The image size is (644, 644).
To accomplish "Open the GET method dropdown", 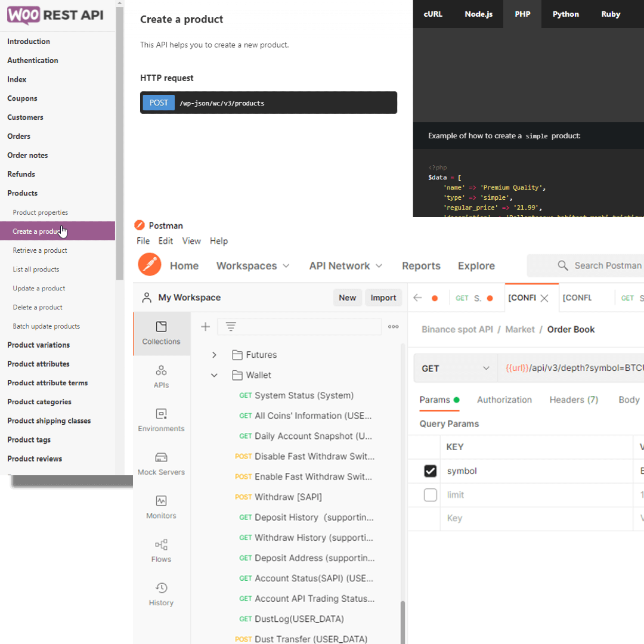I will click(455, 369).
